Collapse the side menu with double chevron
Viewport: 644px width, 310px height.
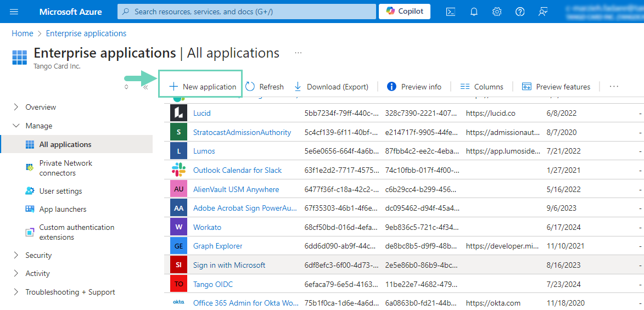pos(145,87)
